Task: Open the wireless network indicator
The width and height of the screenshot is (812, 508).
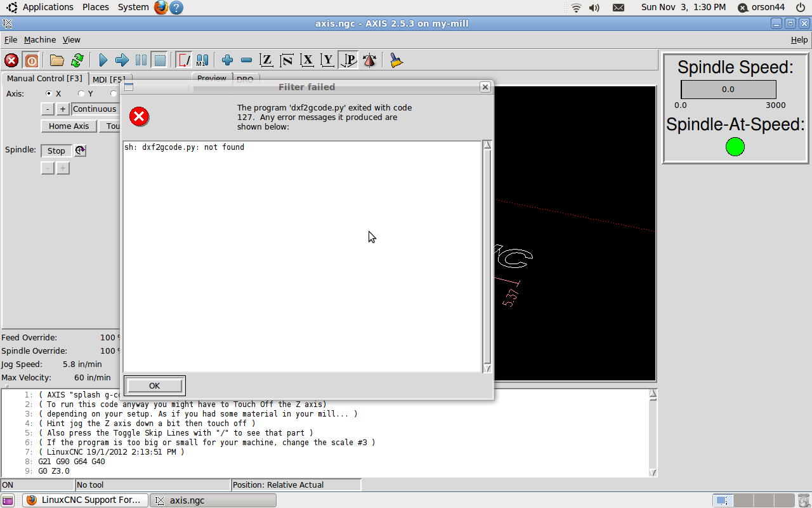Action: click(x=576, y=8)
